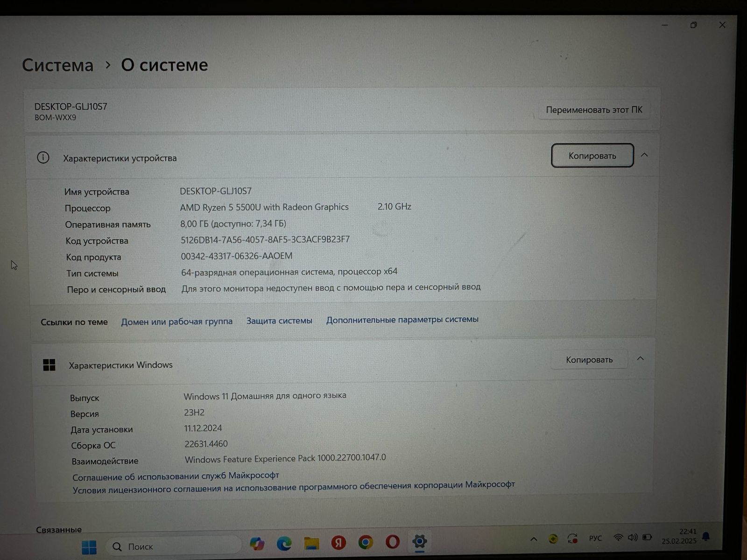Select the Settings gear taskbar icon
747x560 pixels.
coord(419,541)
